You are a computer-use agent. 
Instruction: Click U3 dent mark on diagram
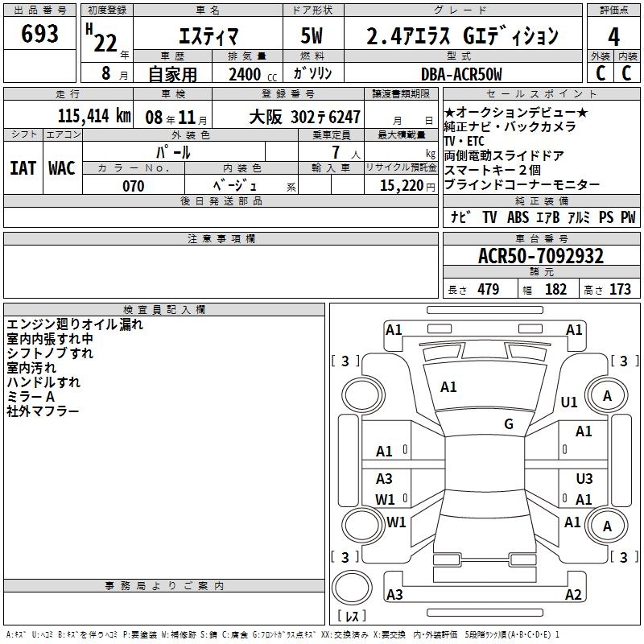pyautogui.click(x=584, y=479)
